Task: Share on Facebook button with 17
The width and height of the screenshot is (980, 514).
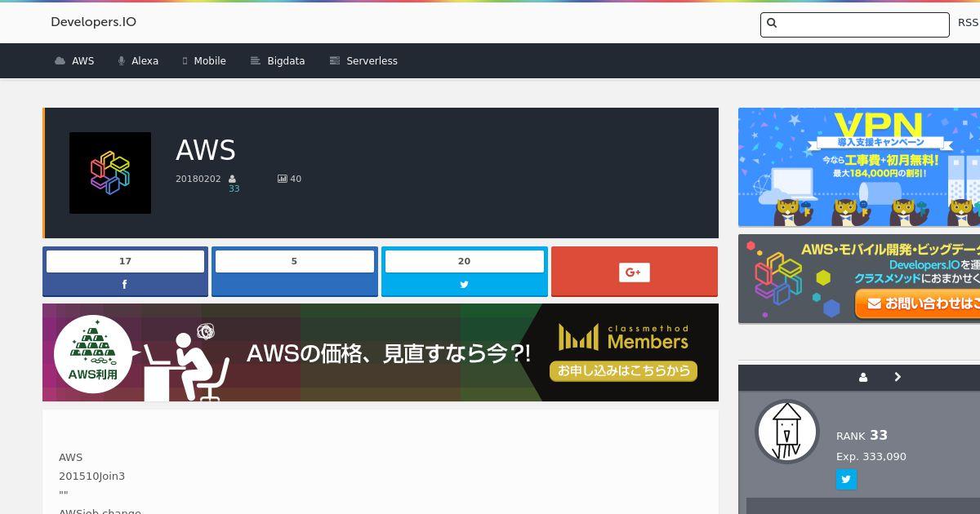Action: point(125,272)
